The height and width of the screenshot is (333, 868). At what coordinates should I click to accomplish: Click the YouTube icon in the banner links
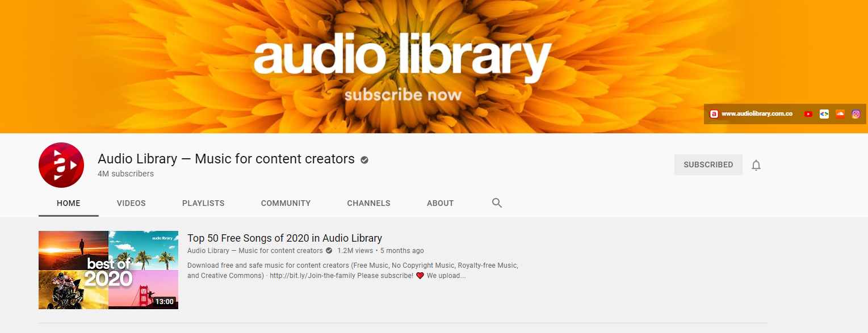pyautogui.click(x=808, y=114)
